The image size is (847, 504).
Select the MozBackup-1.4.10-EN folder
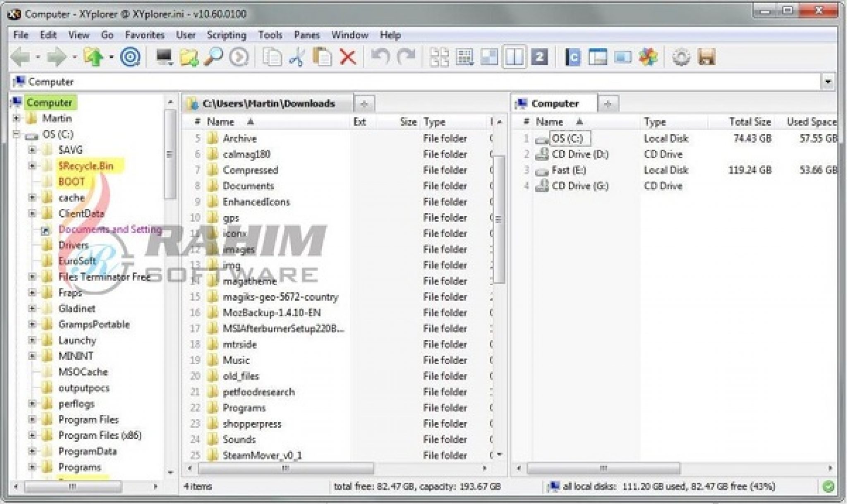tap(271, 313)
